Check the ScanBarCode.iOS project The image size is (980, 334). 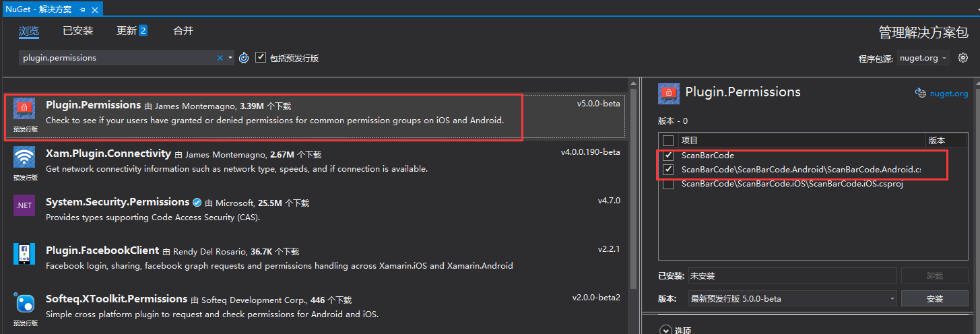click(x=668, y=184)
